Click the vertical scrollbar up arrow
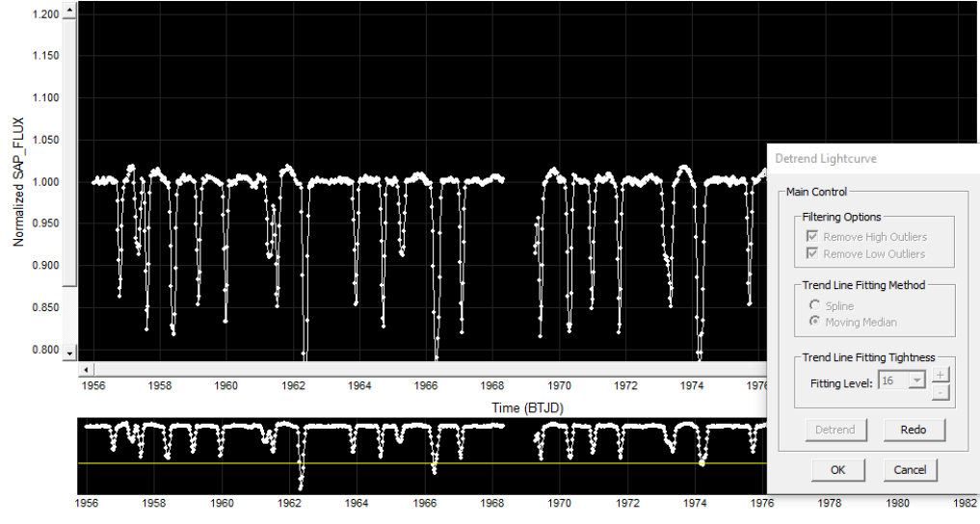 (69, 11)
